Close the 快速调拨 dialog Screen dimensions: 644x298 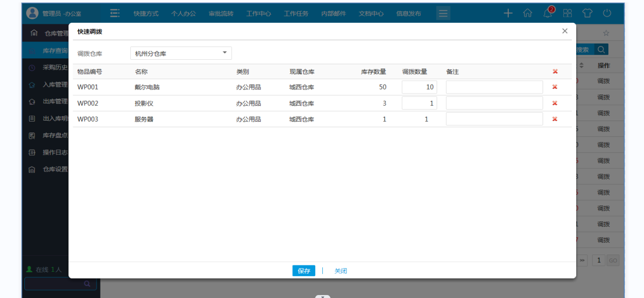click(x=565, y=31)
